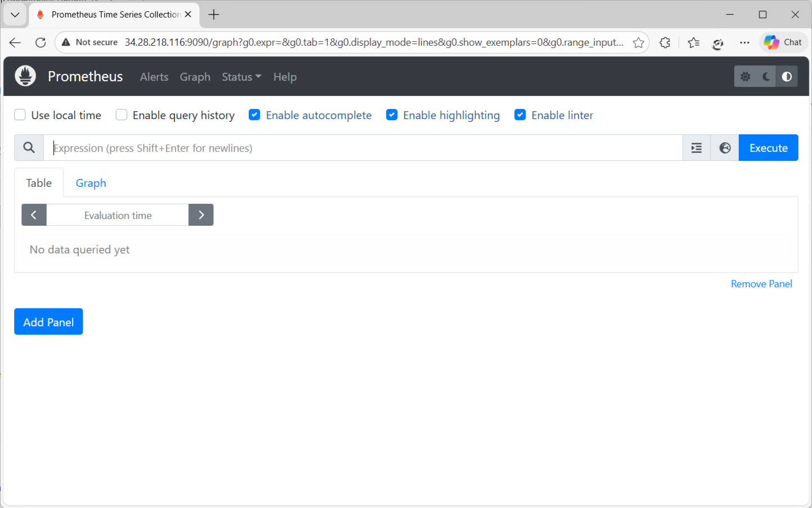This screenshot has width=812, height=508.
Task: Enable the Use local time checkbox
Action: (x=20, y=115)
